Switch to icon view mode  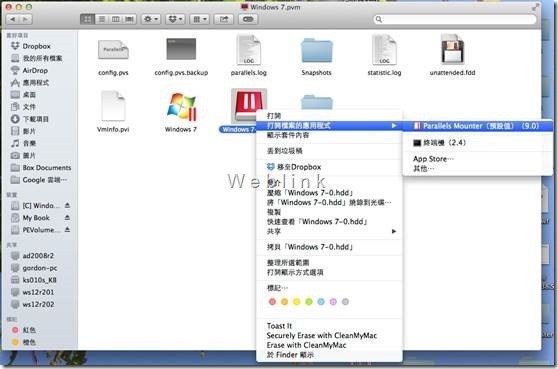click(x=87, y=19)
